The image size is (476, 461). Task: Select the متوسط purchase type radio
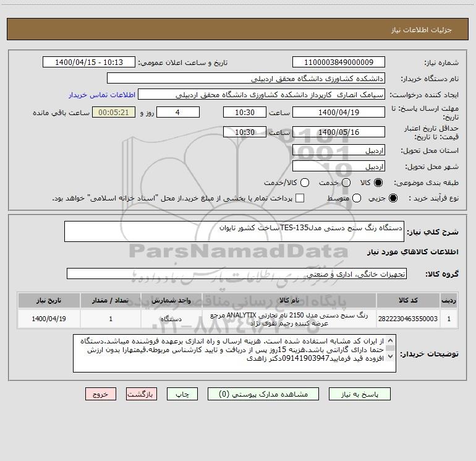(357, 198)
